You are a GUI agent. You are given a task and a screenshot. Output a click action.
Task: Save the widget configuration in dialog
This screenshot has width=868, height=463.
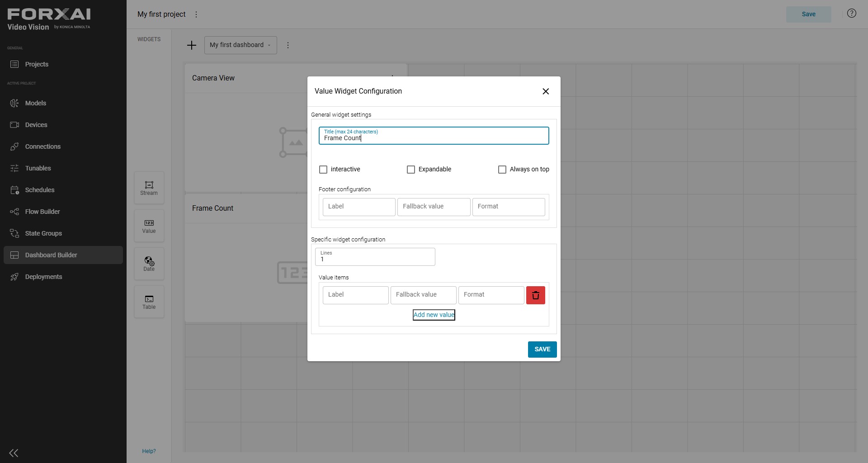(542, 350)
